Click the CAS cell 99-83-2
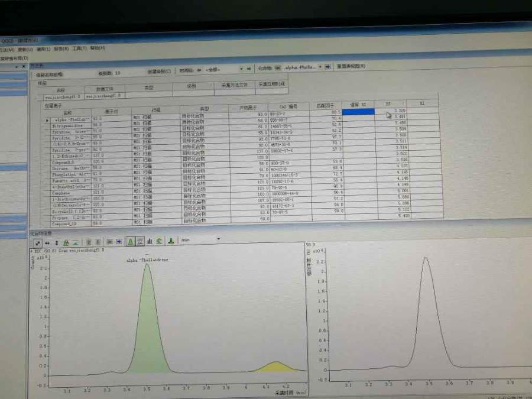The width and height of the screenshot is (532, 399). 288,113
